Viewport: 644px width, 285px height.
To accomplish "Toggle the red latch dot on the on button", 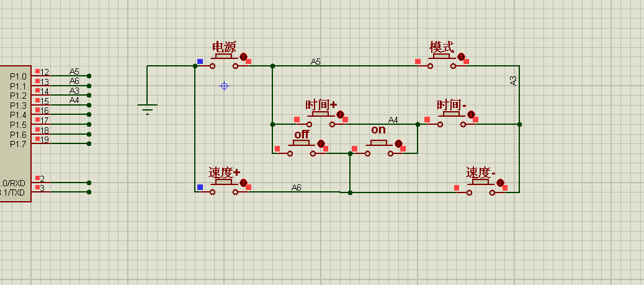I will 398,143.
